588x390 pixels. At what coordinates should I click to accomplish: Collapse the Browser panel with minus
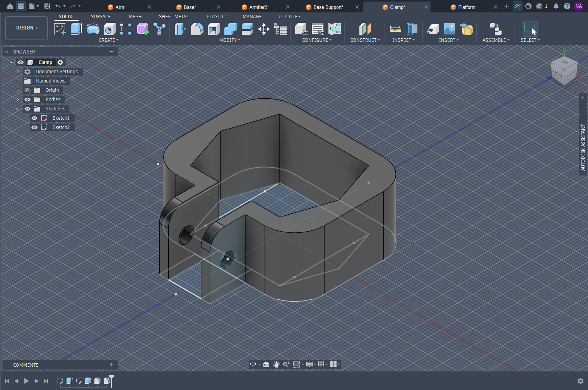[x=112, y=52]
